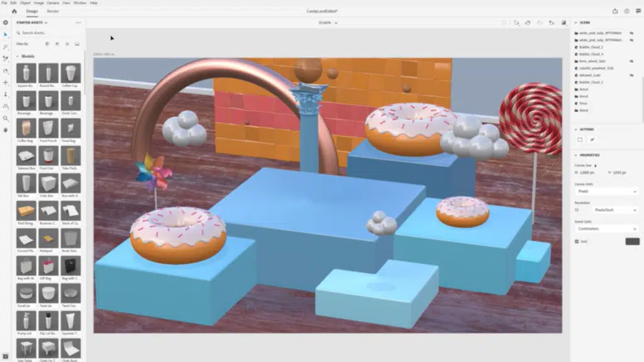Viewport: 644px width, 362px height.
Task: Switch to the Render tab
Action: point(53,11)
